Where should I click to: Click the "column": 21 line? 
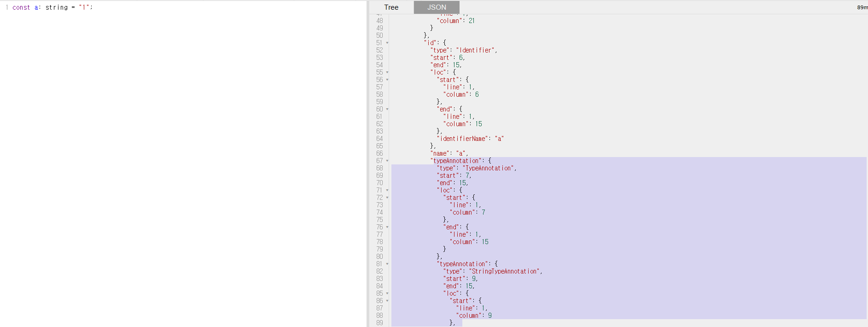tap(455, 21)
